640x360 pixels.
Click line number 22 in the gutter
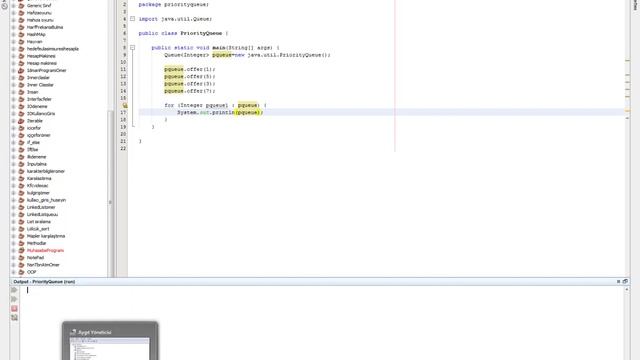pos(123,149)
